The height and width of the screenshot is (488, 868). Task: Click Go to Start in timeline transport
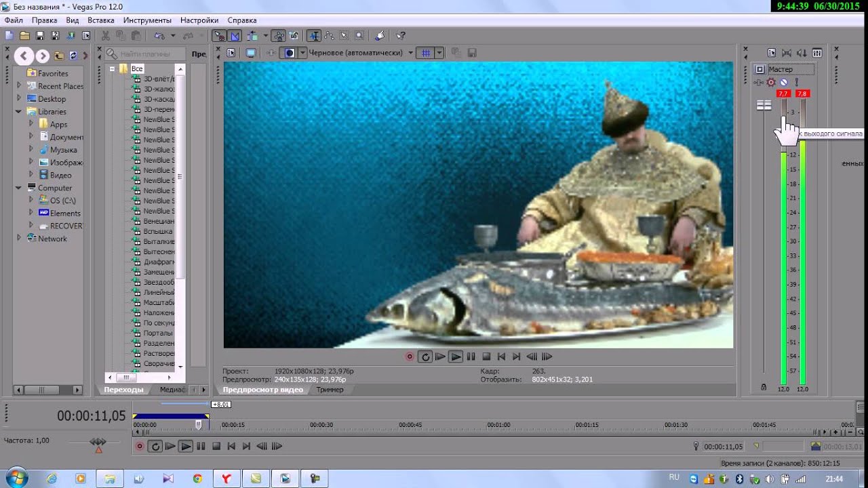coord(231,446)
